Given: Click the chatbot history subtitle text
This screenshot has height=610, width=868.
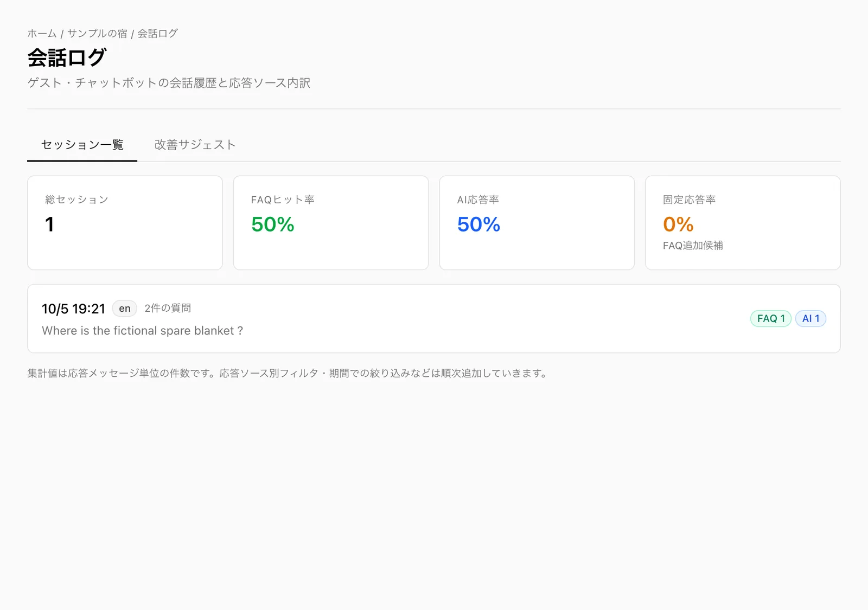Looking at the screenshot, I should click(169, 83).
